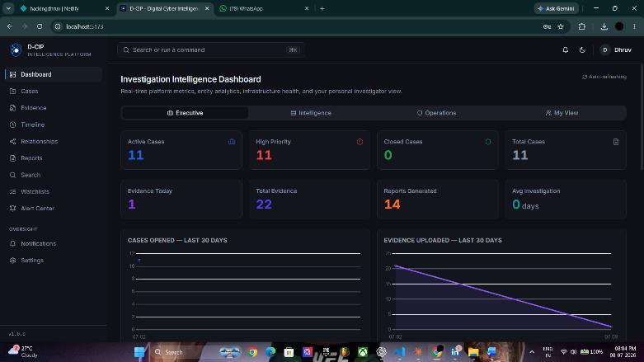The width and height of the screenshot is (644, 362).
Task: Select the My View tab
Action: [562, 113]
